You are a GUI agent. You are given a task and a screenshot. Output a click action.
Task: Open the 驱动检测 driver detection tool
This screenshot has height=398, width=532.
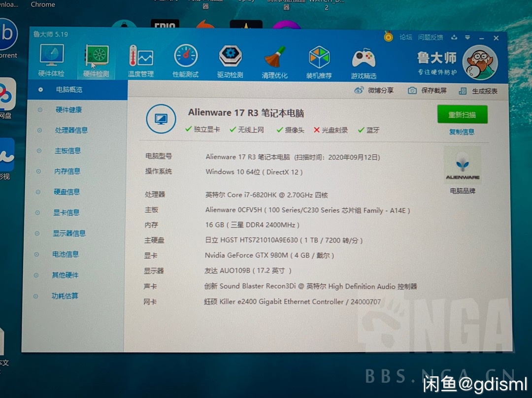(x=230, y=59)
